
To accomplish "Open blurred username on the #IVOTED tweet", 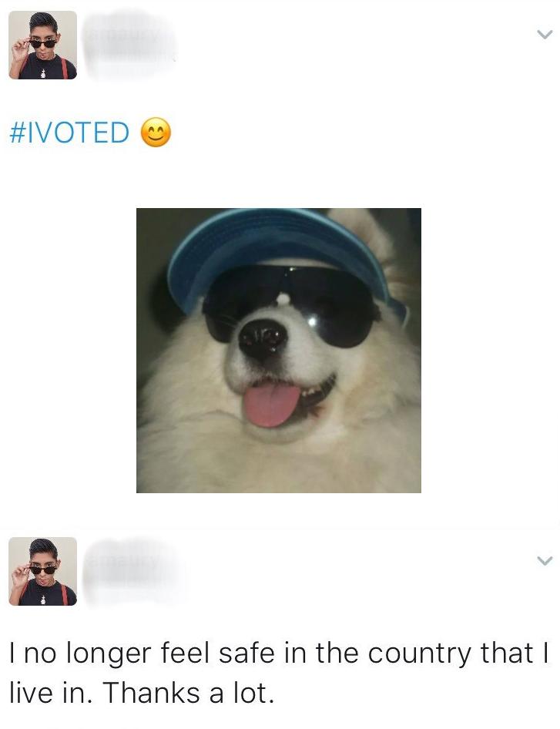I will click(x=128, y=44).
